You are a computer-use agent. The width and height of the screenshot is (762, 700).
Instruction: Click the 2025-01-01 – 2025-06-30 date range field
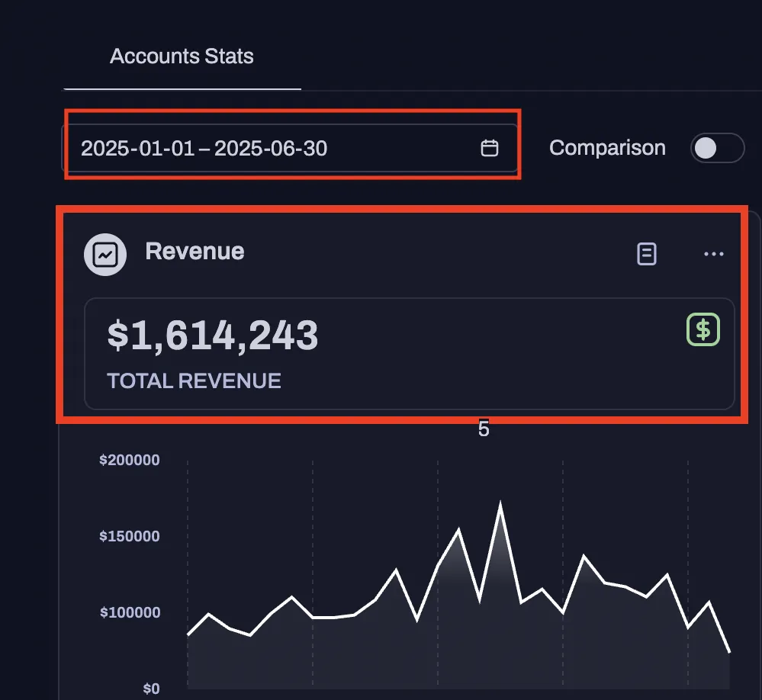(x=204, y=148)
